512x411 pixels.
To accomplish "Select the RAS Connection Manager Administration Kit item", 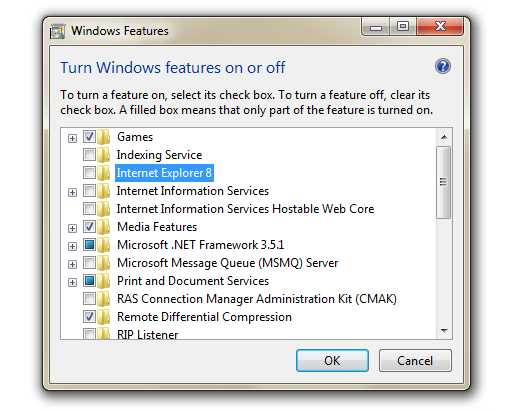I will 257,299.
